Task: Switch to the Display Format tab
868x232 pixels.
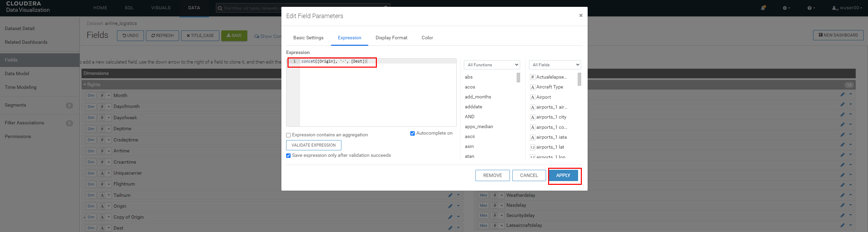Action: [x=391, y=38]
